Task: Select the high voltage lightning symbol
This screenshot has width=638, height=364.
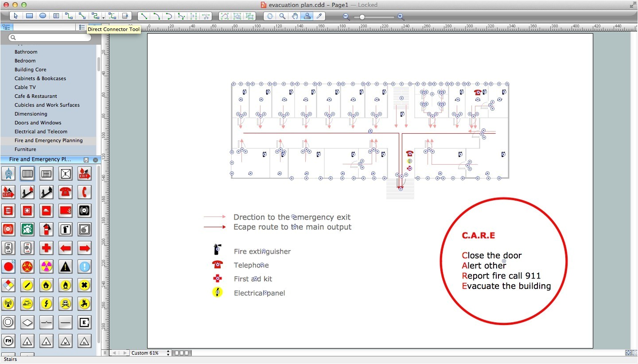Action: click(x=47, y=304)
